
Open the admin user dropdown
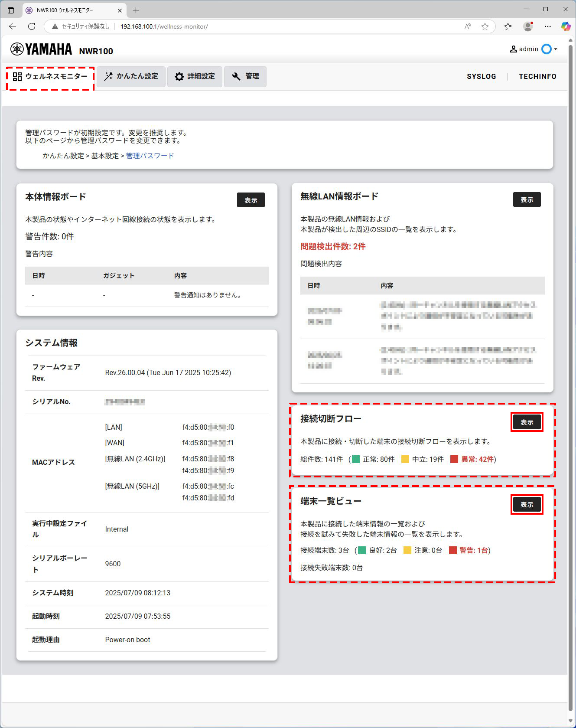coord(534,49)
